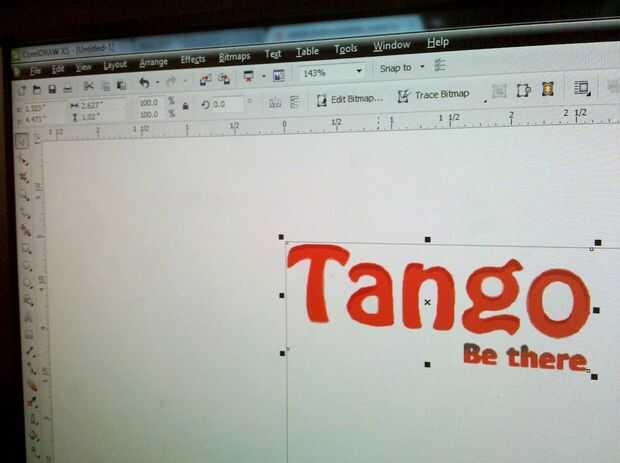
Task: Click the bottom-center selection handle of the logo
Action: tap(427, 364)
